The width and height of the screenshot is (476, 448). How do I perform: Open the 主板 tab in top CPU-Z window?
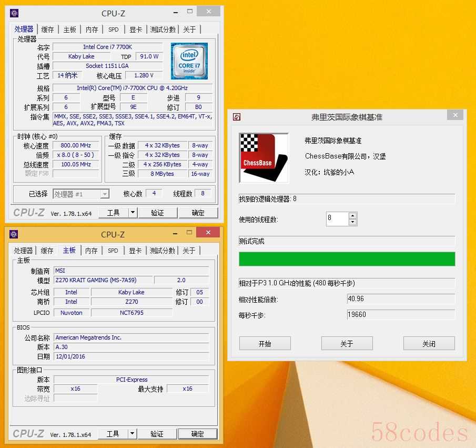coord(69,29)
